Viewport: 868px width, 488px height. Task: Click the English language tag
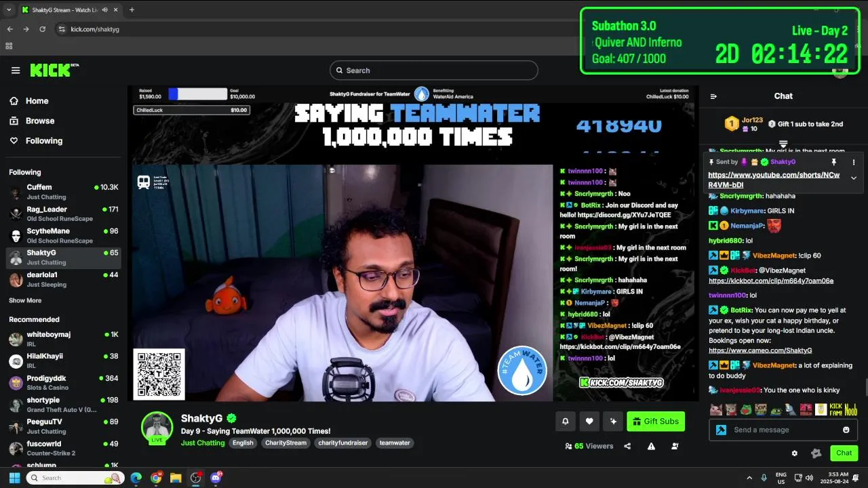tap(243, 443)
